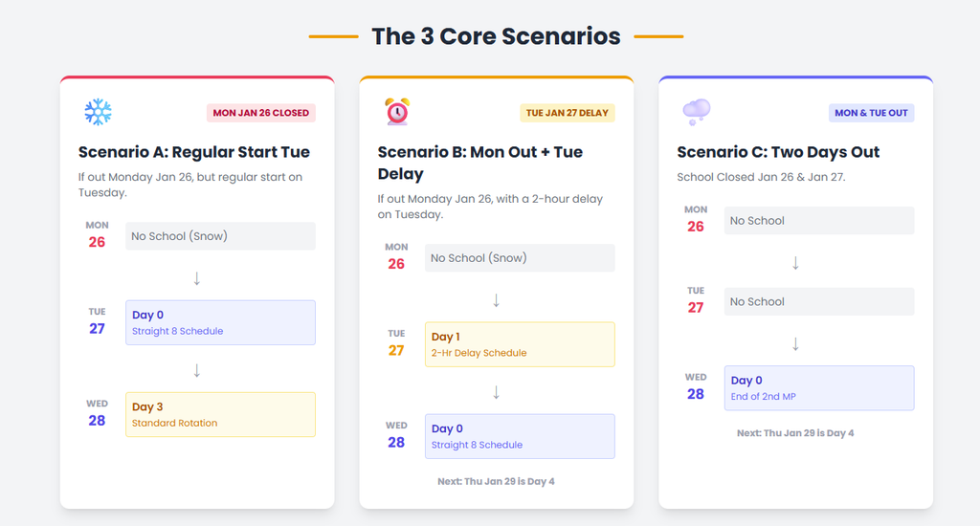The height and width of the screenshot is (526, 980).
Task: Click the No School (Snow) box in Scenario A
Action: [220, 236]
